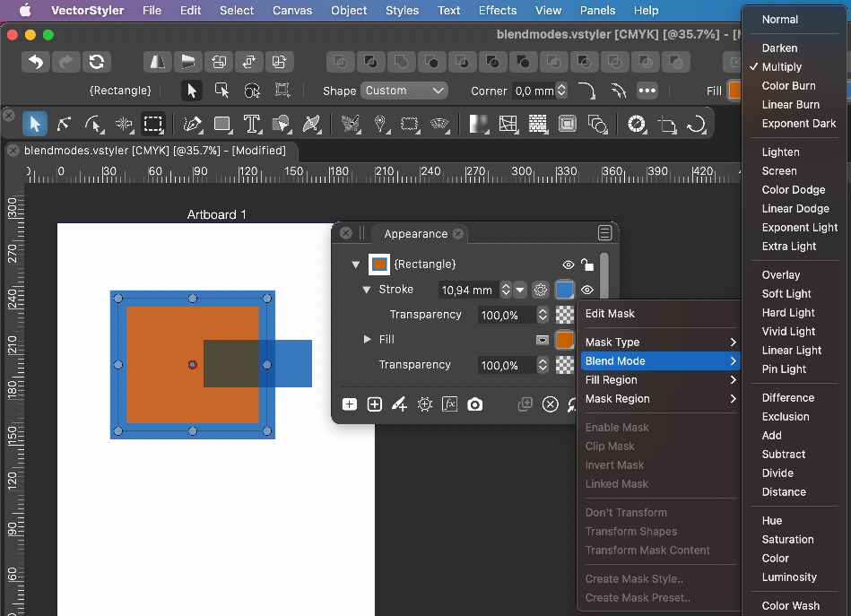Image resolution: width=851 pixels, height=616 pixels.
Task: Click the stroke width 10,94 mm field
Action: click(x=467, y=290)
